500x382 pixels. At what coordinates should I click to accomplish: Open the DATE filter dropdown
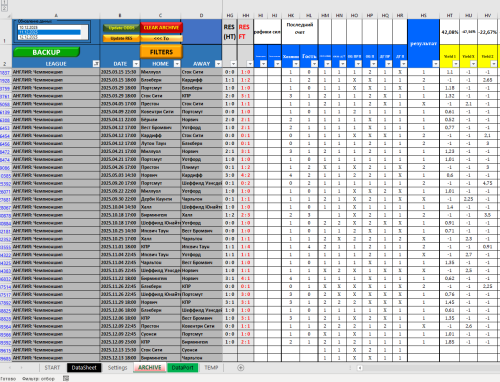tap(136, 64)
